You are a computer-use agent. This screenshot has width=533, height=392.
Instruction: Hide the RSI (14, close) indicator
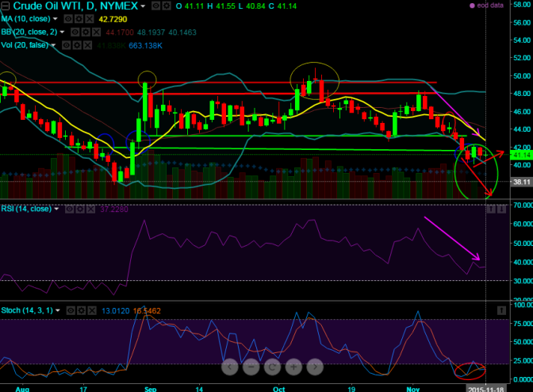tap(69, 209)
